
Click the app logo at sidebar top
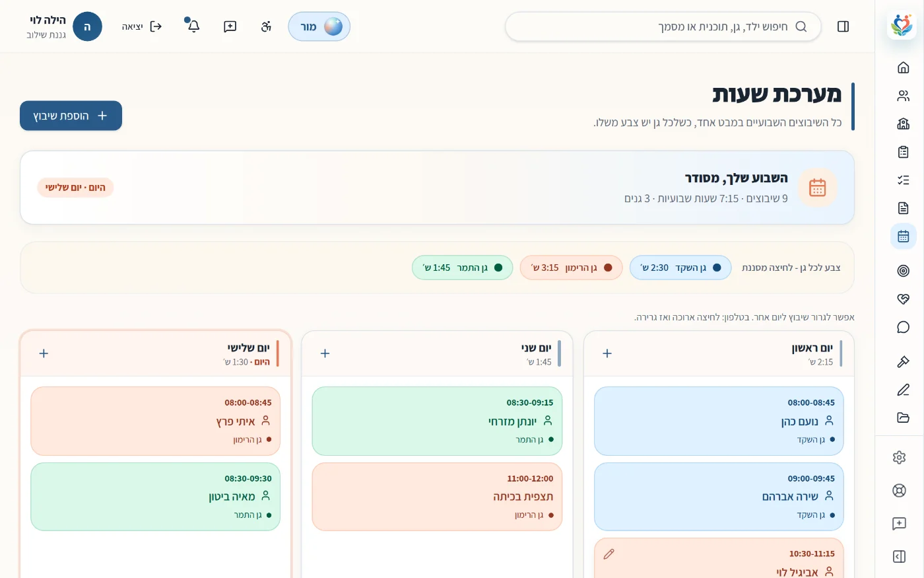pyautogui.click(x=902, y=26)
